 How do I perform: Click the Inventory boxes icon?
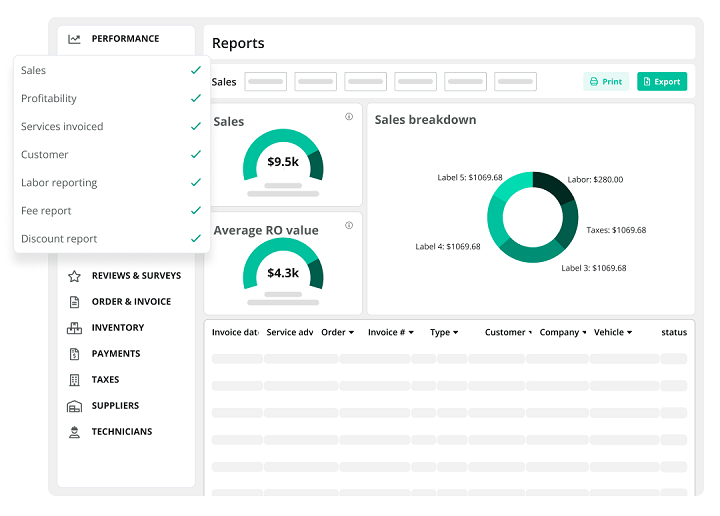click(74, 328)
